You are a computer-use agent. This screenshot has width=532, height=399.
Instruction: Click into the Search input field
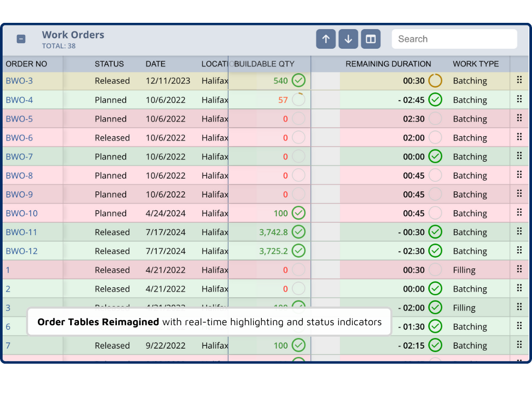coord(454,39)
